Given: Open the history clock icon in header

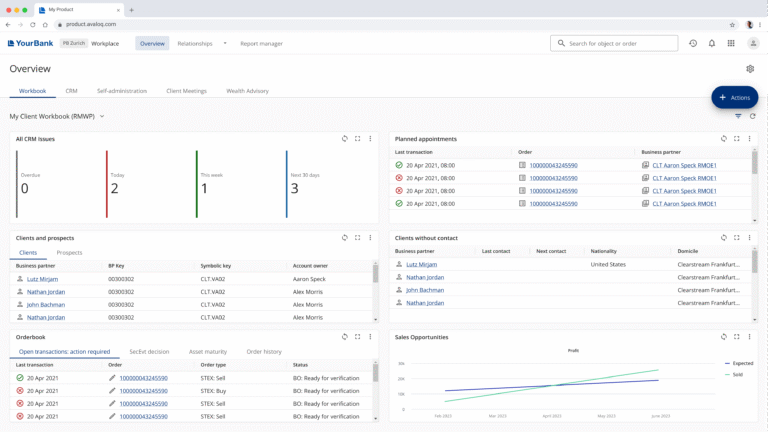Looking at the screenshot, I should (x=693, y=43).
